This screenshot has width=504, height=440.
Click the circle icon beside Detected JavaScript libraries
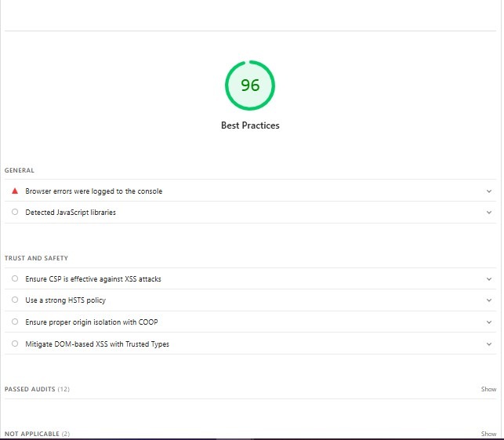(15, 213)
